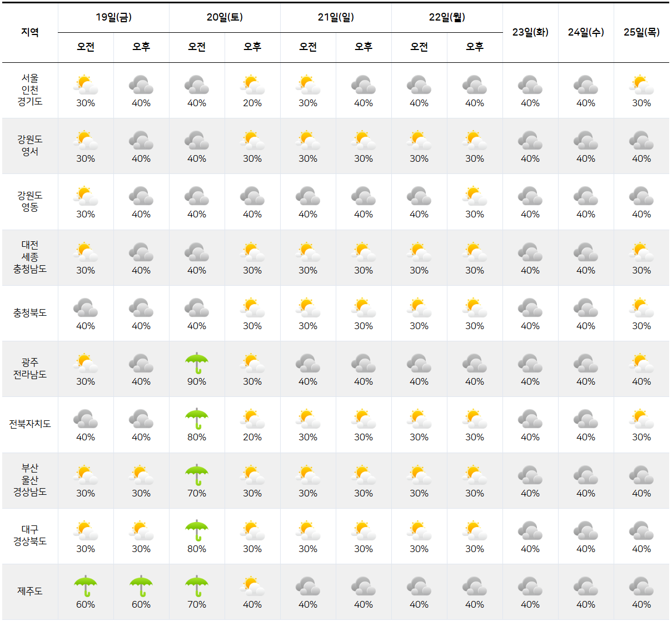Click the 부산 울산 경상남도 region label
Image resolution: width=672 pixels, height=621 pixels.
[30, 480]
